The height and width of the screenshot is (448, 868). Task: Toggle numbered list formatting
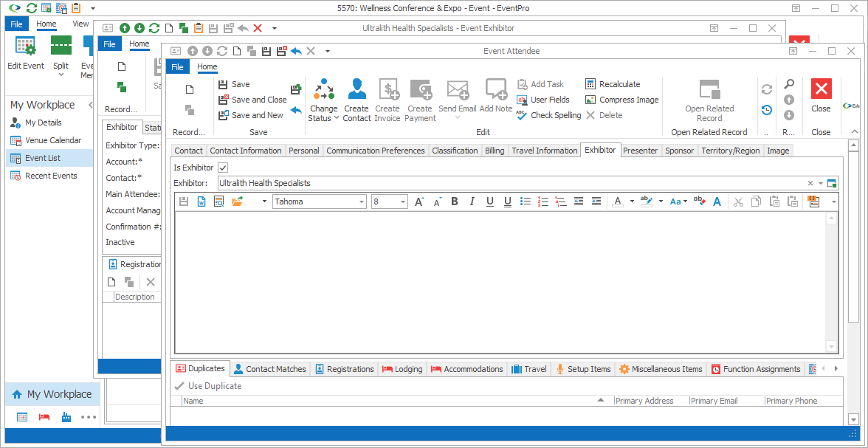(543, 202)
